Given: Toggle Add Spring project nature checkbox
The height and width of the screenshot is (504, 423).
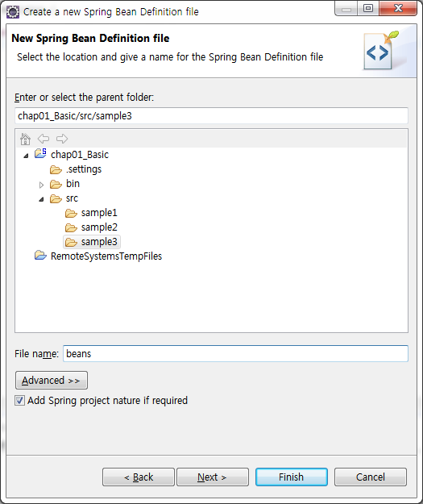Looking at the screenshot, I should coord(19,401).
